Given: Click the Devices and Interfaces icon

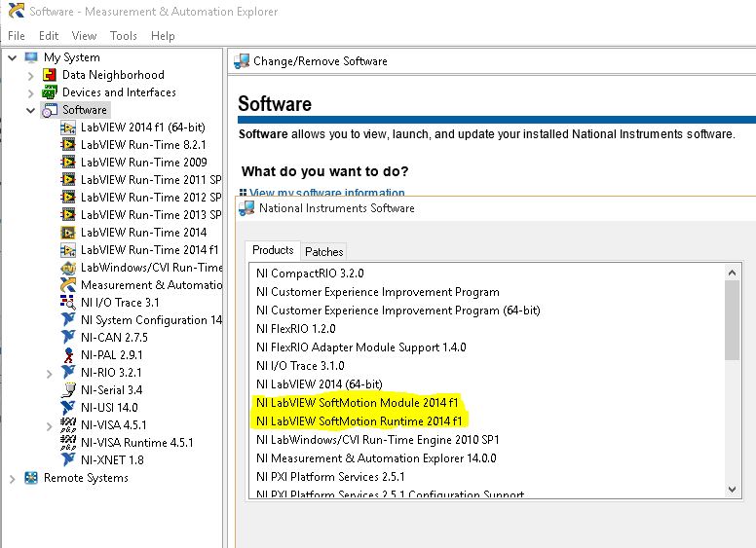Looking at the screenshot, I should tap(49, 92).
